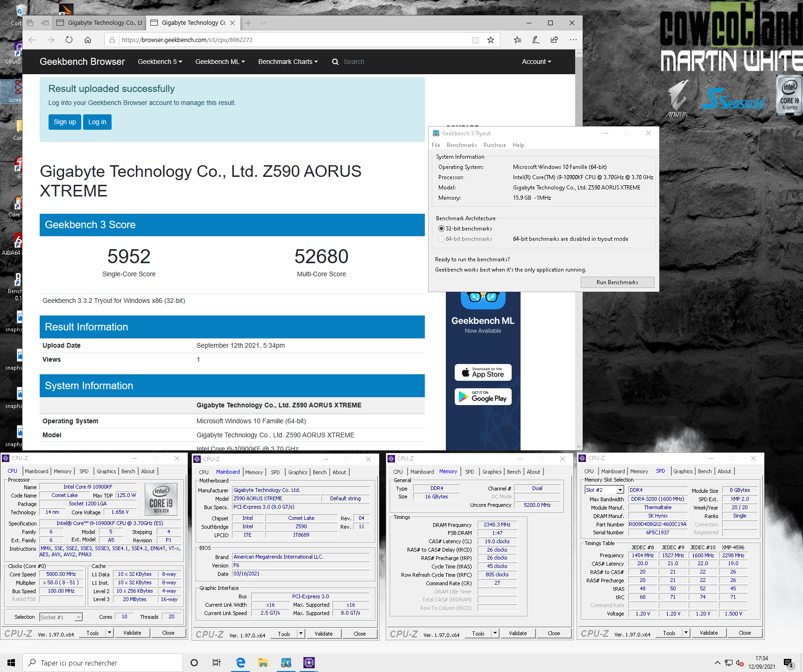The height and width of the screenshot is (672, 803).
Task: Open a new browser tab
Action: coord(248,23)
